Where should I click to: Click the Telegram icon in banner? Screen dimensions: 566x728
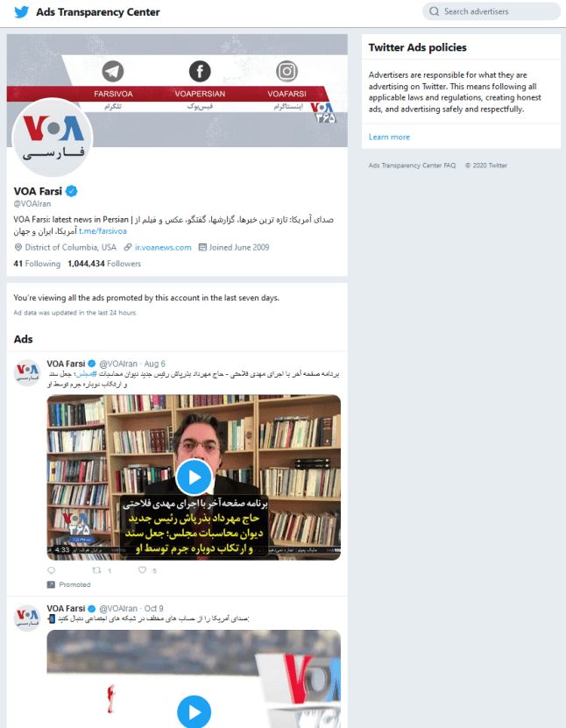[113, 72]
